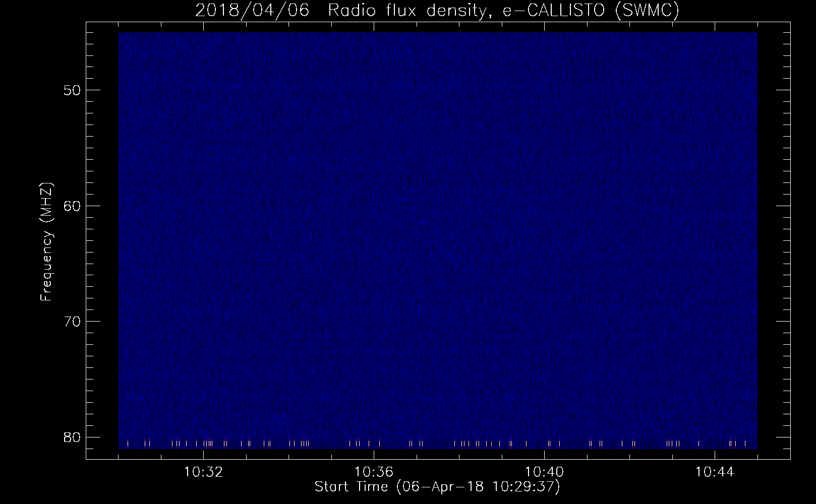
Task: Click the plot title "2018/04/06 Radio flux density, e-CALLISTO (SWMC)"
Action: point(437,11)
